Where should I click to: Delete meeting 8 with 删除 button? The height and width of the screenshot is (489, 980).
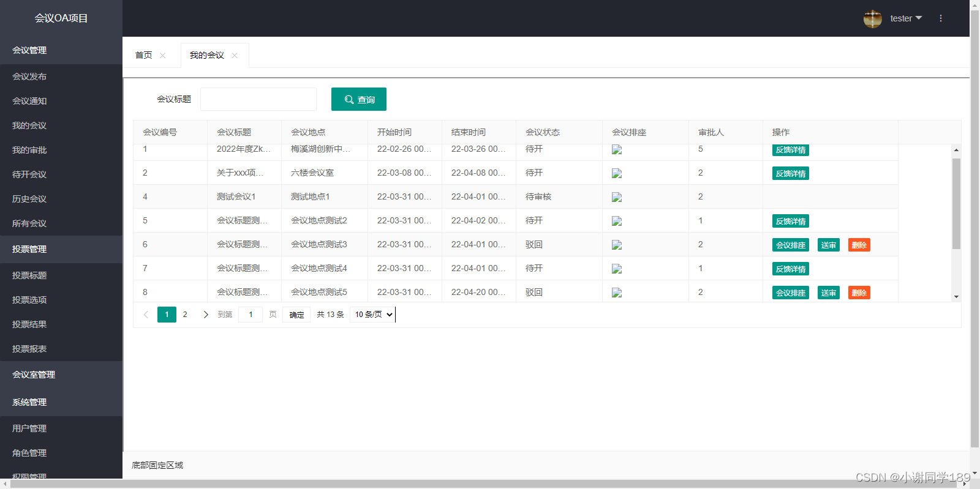[x=859, y=293]
